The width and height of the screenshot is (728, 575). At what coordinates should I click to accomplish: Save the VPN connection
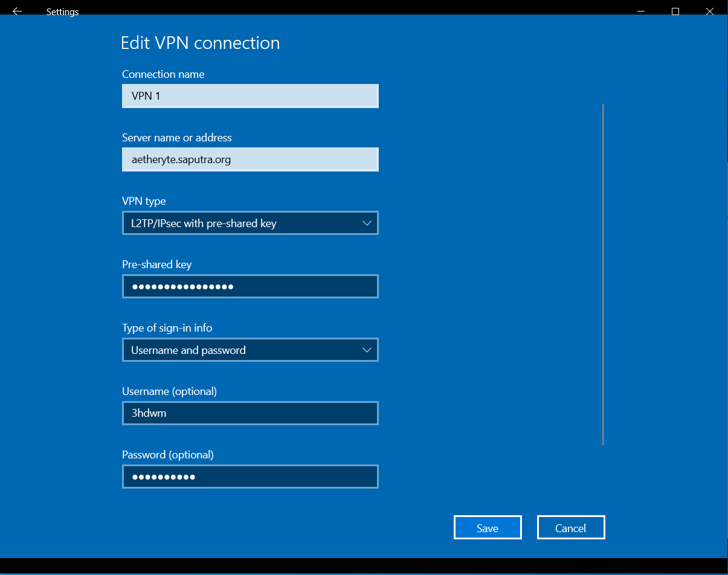coord(488,527)
